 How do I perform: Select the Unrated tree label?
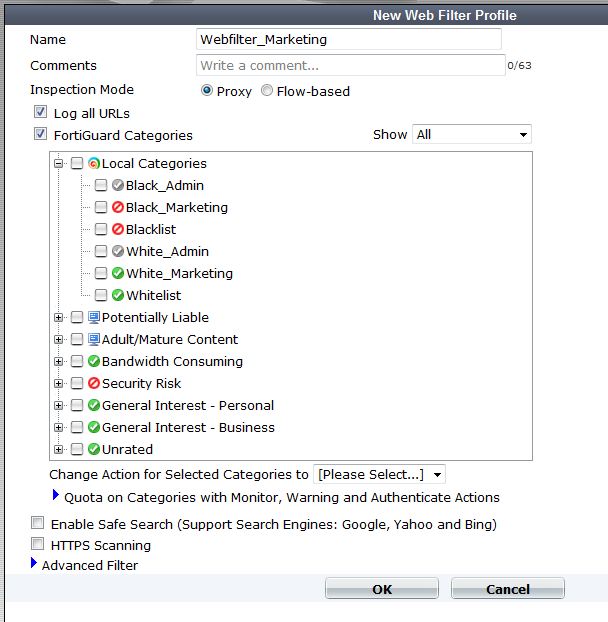click(127, 449)
